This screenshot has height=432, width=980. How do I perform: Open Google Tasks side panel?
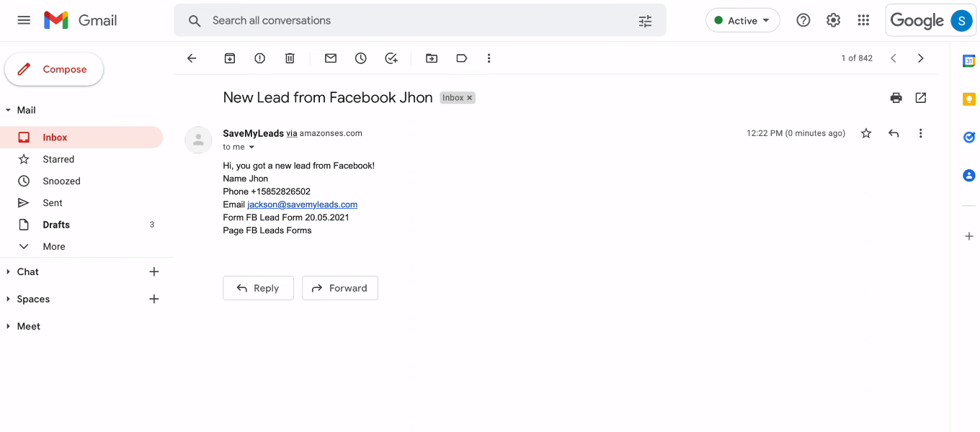[969, 138]
